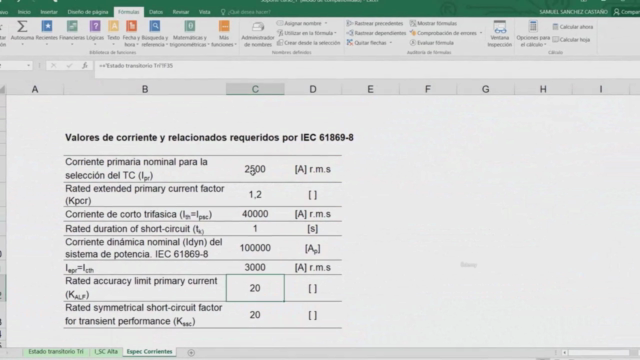Add a new sheet with plus button

coord(191,352)
